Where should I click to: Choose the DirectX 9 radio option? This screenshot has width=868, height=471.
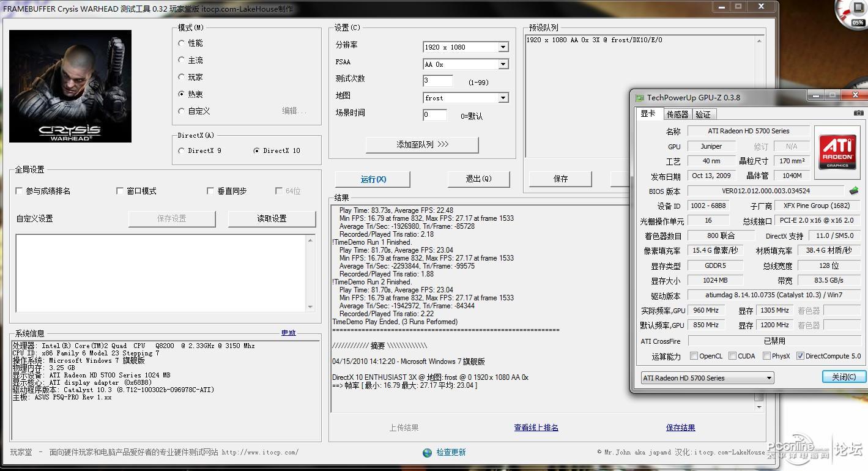point(182,150)
